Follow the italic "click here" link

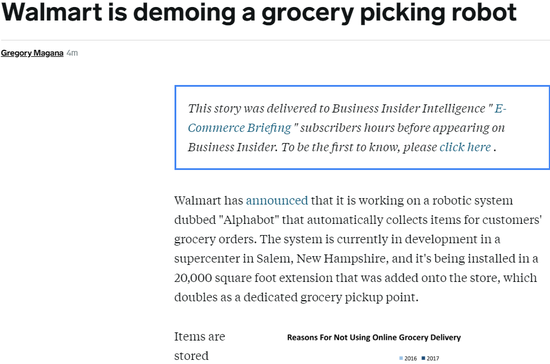465,147
